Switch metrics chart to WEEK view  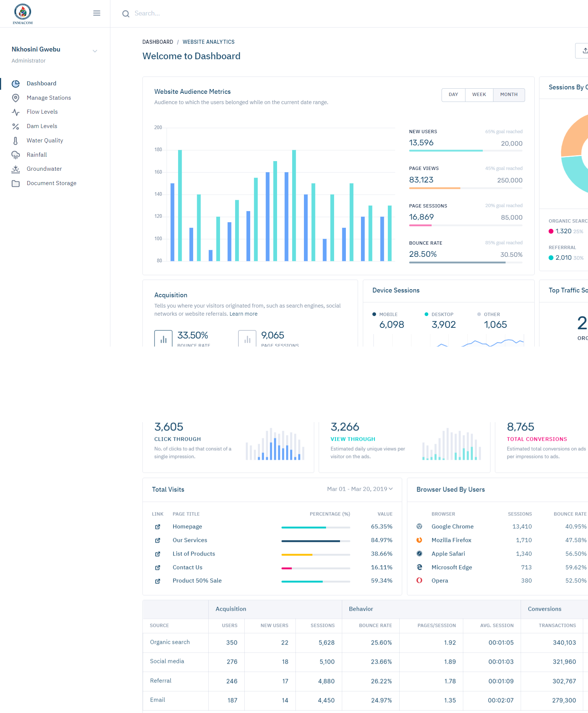479,95
